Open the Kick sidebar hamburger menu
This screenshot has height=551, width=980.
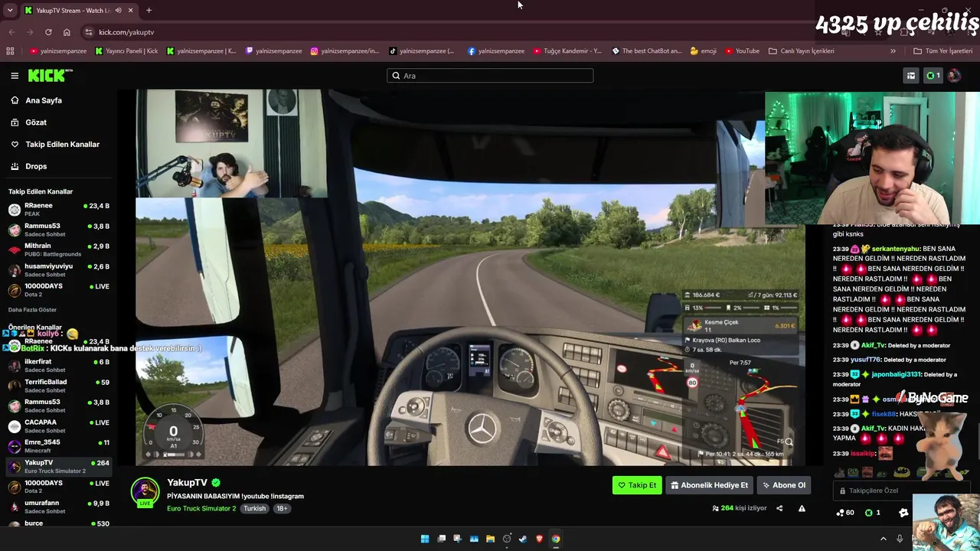[x=15, y=76]
